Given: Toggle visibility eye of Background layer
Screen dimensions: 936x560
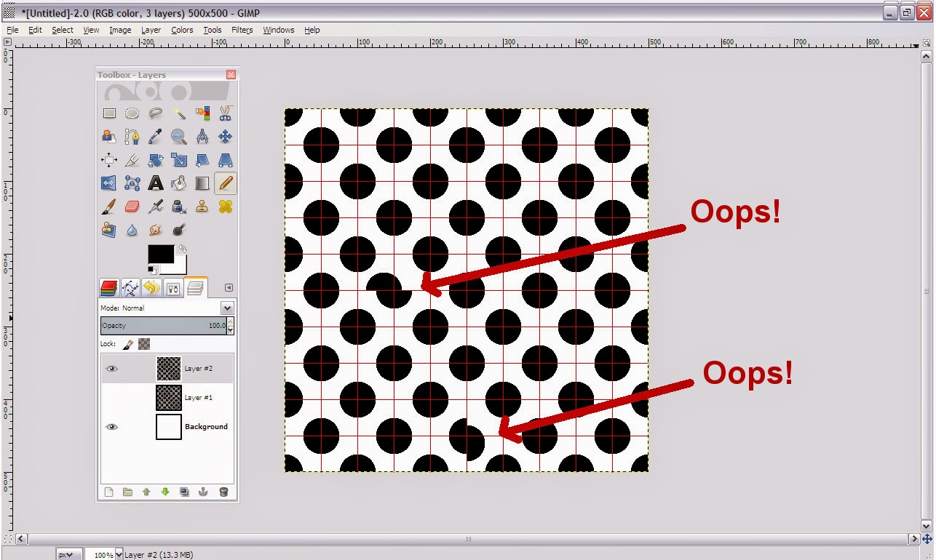Looking at the screenshot, I should (x=111, y=427).
